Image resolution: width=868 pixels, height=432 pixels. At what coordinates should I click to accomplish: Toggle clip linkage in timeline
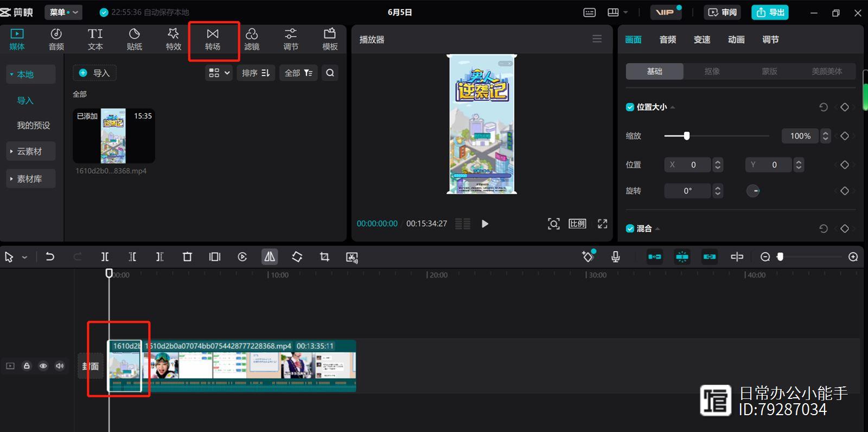click(x=710, y=257)
